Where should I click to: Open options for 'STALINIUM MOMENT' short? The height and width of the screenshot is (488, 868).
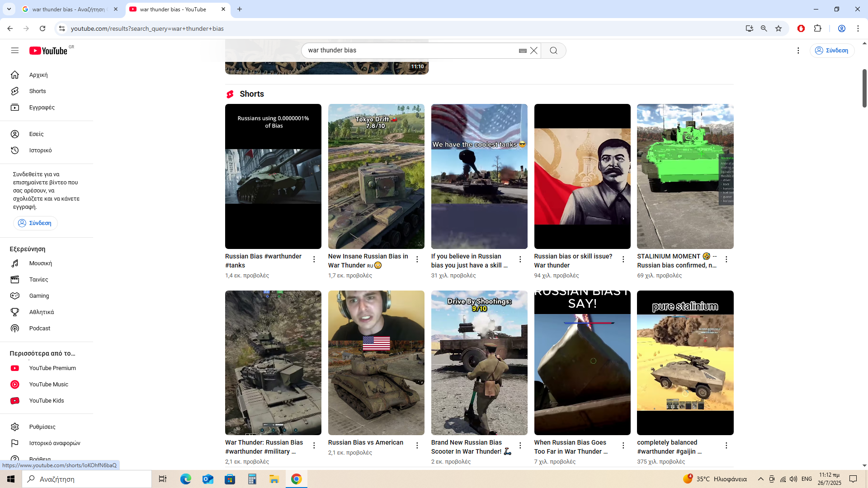(x=726, y=259)
